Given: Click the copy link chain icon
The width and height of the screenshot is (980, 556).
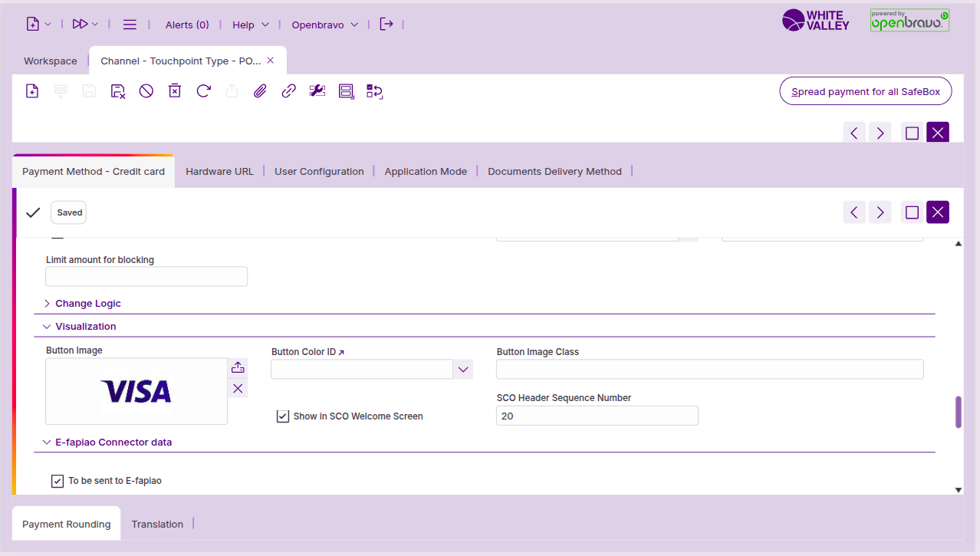Looking at the screenshot, I should [288, 91].
